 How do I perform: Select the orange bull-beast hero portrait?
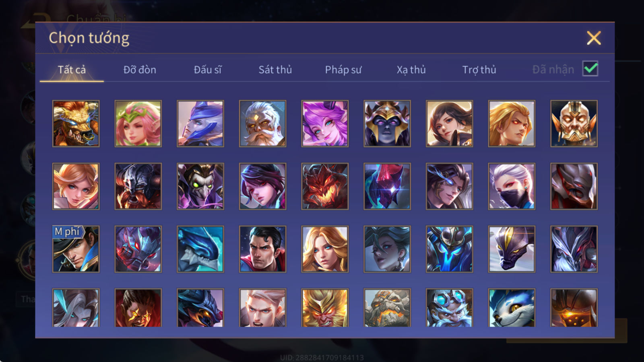pyautogui.click(x=76, y=123)
